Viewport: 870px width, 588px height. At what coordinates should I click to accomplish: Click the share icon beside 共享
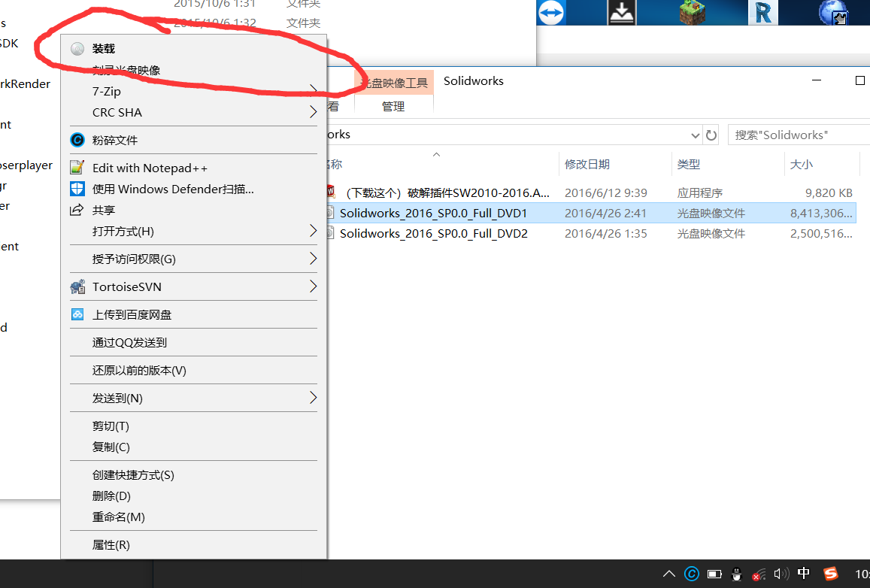point(77,210)
